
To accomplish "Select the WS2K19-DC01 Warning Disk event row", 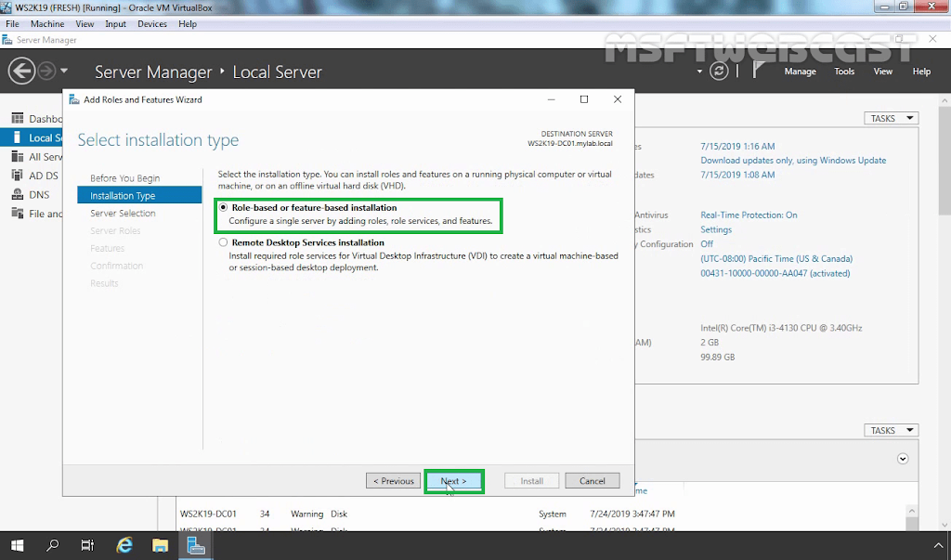I will click(x=541, y=514).
